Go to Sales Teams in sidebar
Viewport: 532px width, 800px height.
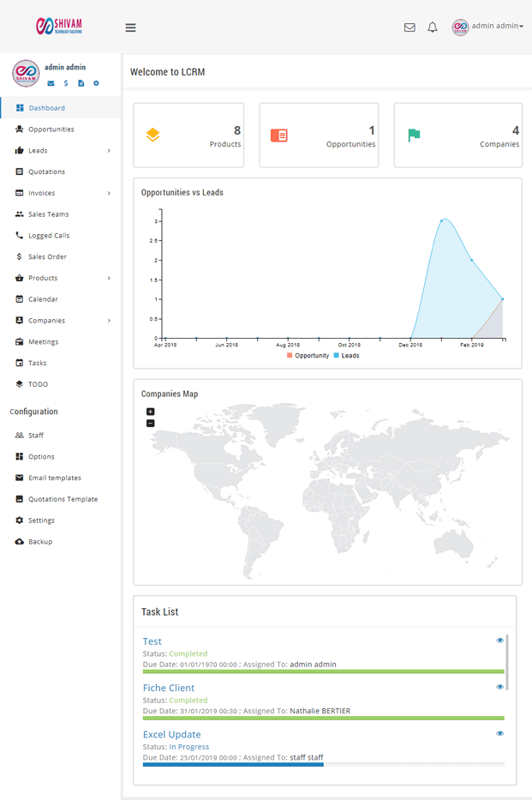click(x=48, y=214)
